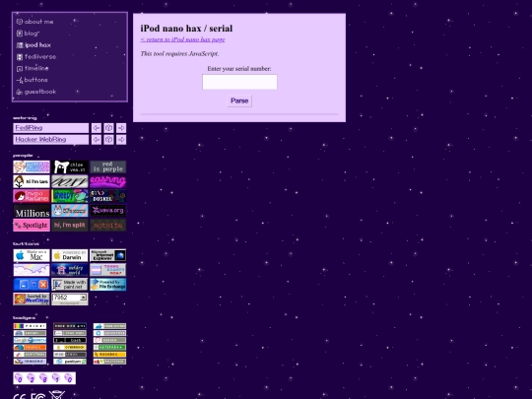Image resolution: width=532 pixels, height=399 pixels.
Task: Open the pentium mini badge
Action: point(70,362)
